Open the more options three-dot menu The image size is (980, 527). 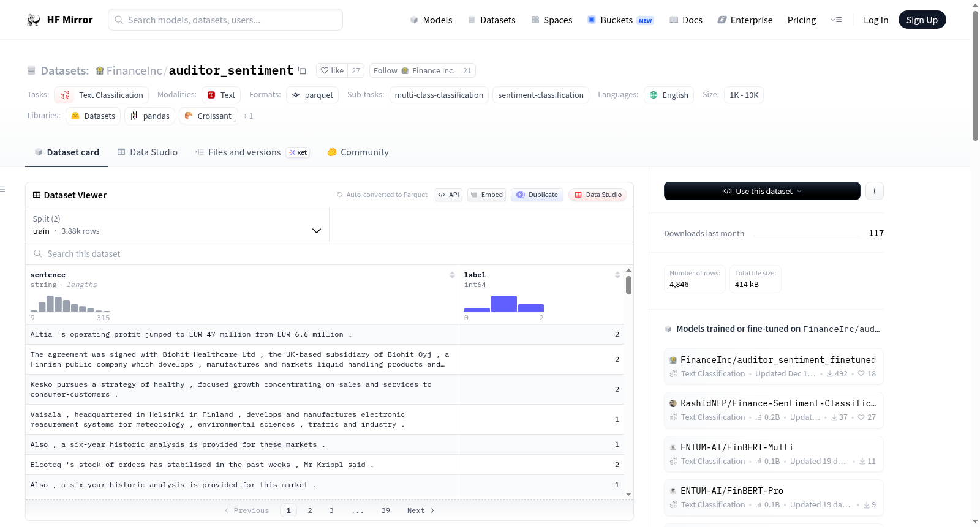click(874, 191)
